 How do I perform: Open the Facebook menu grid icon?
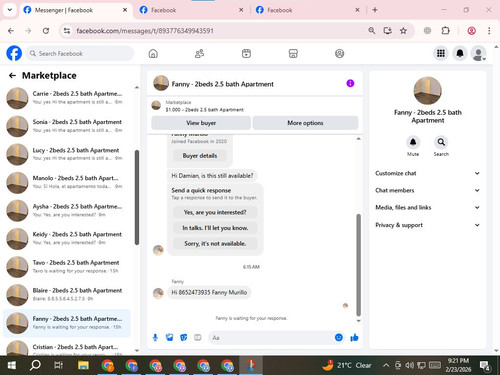coord(441,53)
